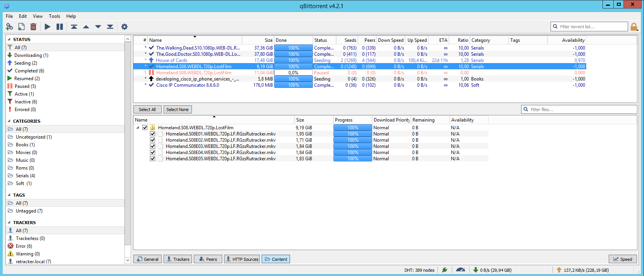This screenshot has width=644, height=276.
Task: Move torrent to bottom of queue
Action: tap(110, 27)
